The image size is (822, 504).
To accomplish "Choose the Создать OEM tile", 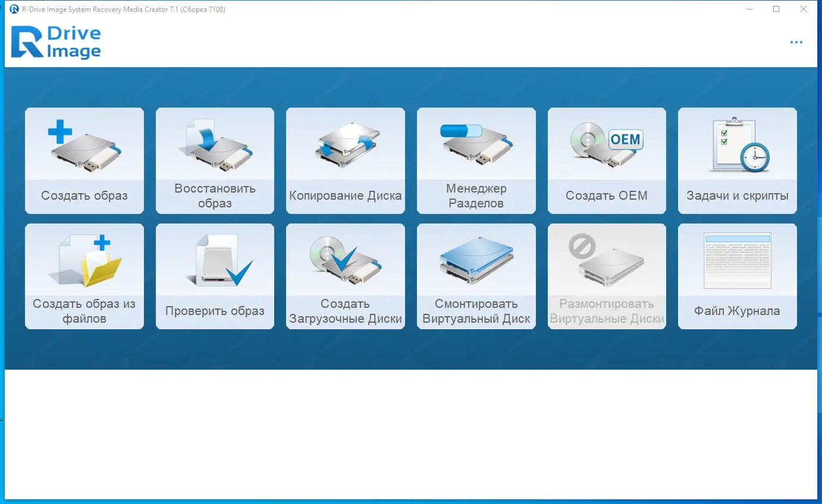I will click(x=607, y=160).
